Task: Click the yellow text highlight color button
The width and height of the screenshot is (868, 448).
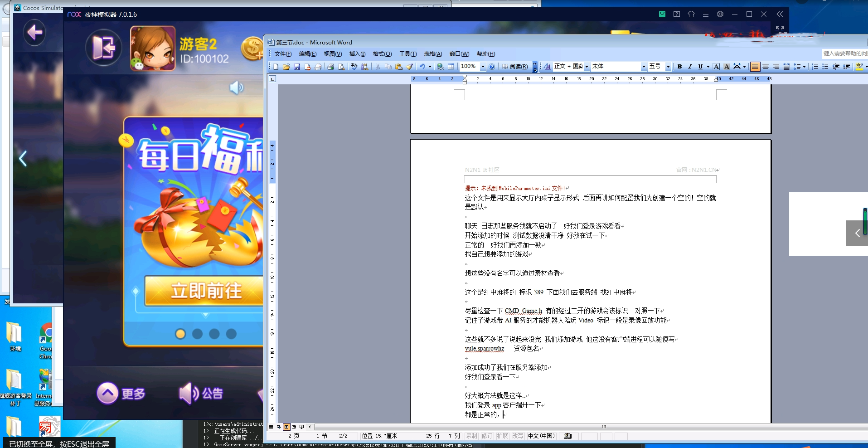Action: click(x=858, y=67)
